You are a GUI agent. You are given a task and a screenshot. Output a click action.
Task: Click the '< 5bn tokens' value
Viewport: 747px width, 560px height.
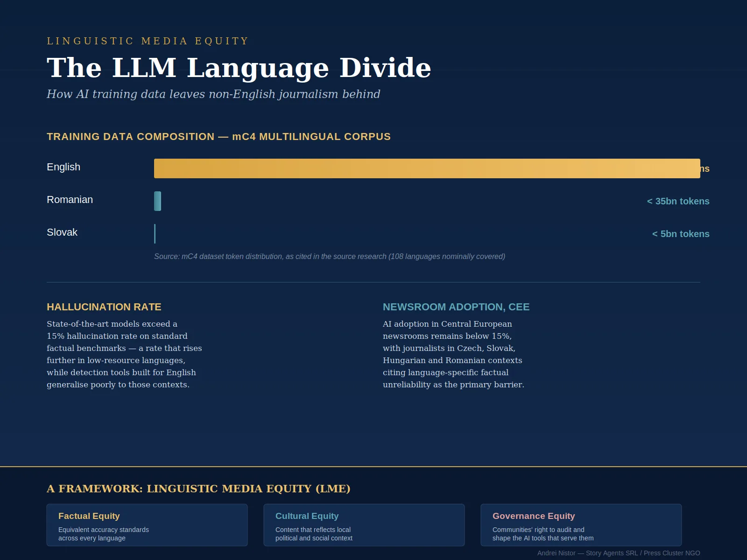click(x=681, y=234)
